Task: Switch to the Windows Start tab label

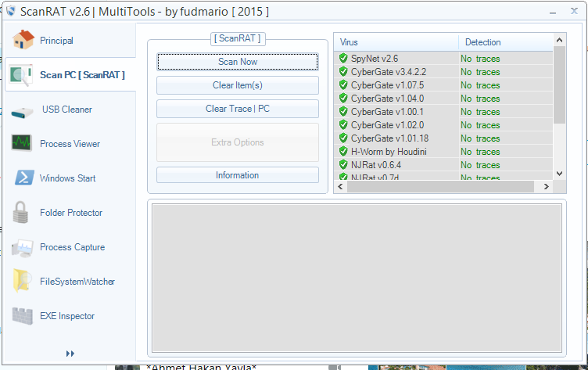Action: tap(68, 178)
